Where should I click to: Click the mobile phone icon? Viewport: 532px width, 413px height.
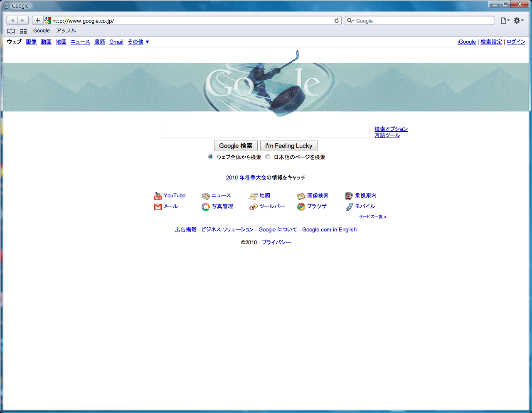pos(349,206)
